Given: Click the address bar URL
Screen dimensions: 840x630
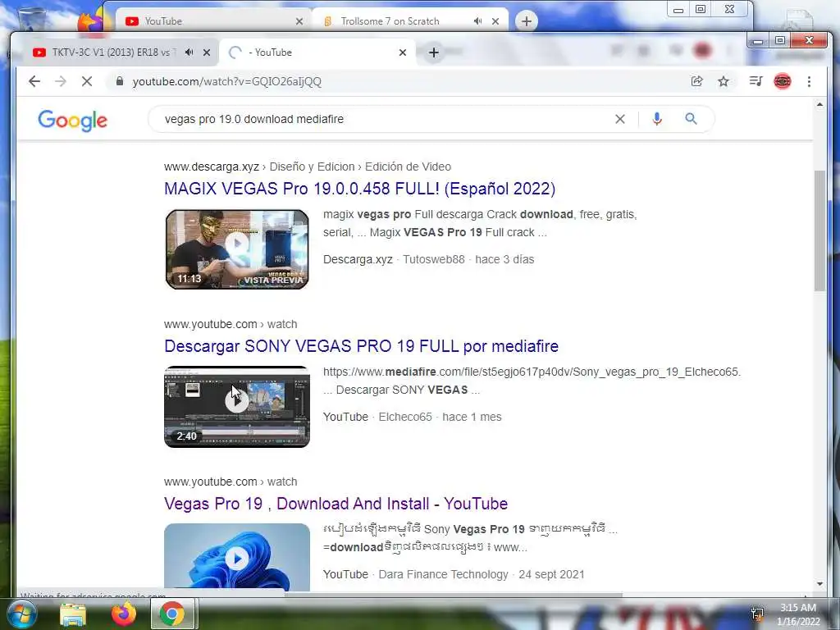Looking at the screenshot, I should [226, 81].
